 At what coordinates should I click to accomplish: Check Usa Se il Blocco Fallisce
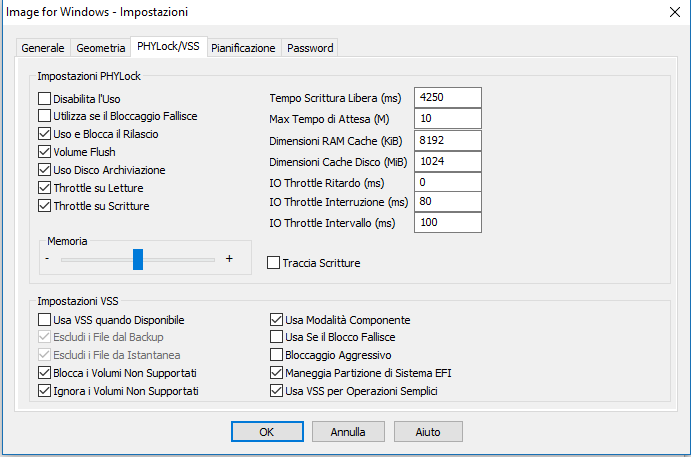pos(276,337)
